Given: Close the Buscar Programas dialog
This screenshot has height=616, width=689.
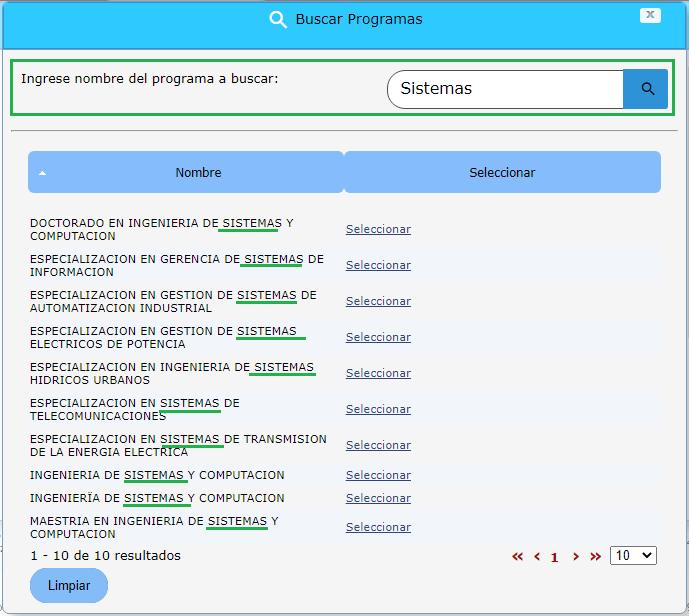Looking at the screenshot, I should click(x=650, y=15).
